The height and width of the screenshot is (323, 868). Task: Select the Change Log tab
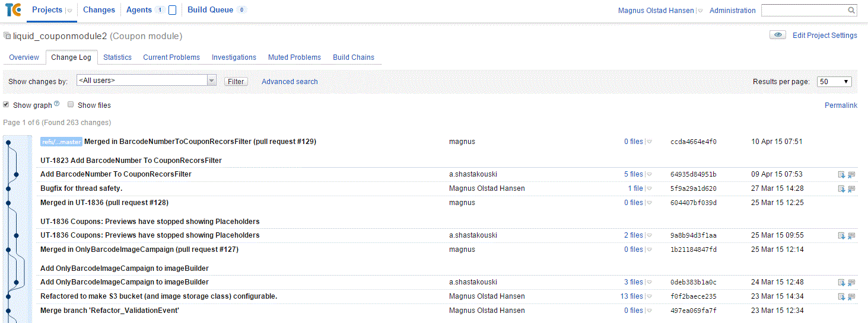point(71,57)
